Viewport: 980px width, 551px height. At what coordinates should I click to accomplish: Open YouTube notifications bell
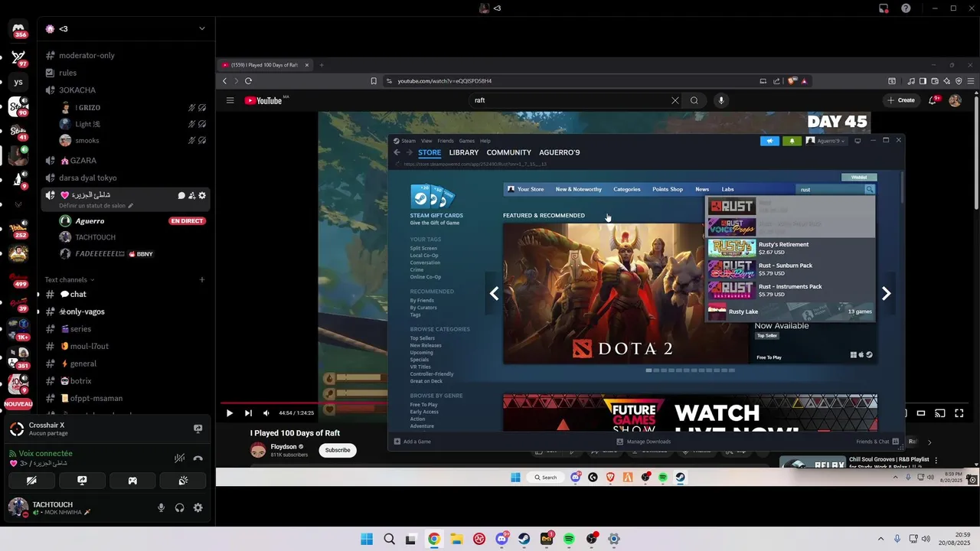point(933,100)
